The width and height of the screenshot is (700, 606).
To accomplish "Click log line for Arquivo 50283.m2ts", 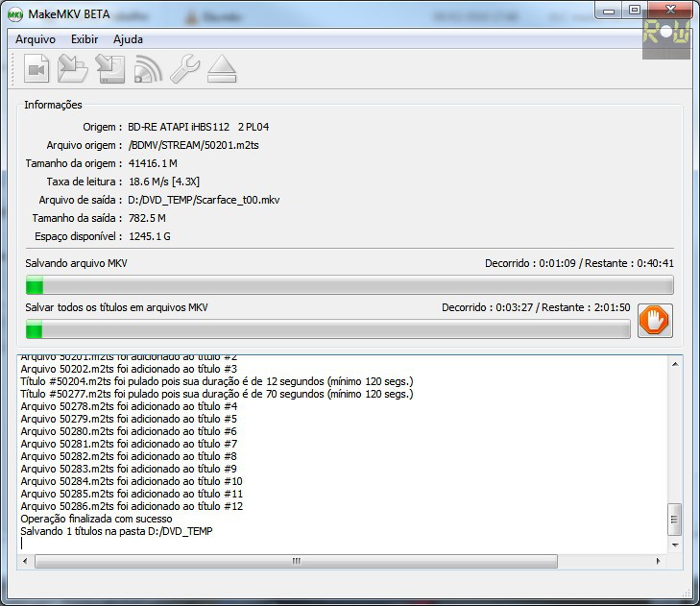I will 129,469.
